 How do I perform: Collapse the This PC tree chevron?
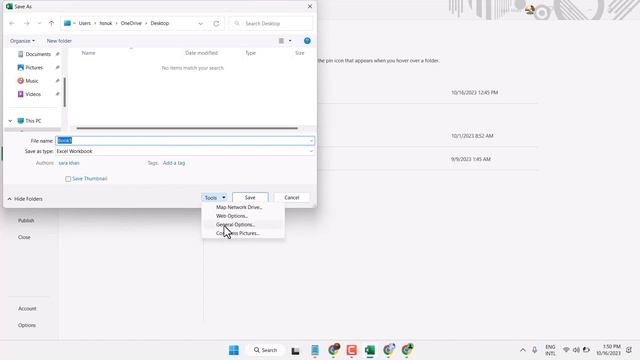[10, 121]
